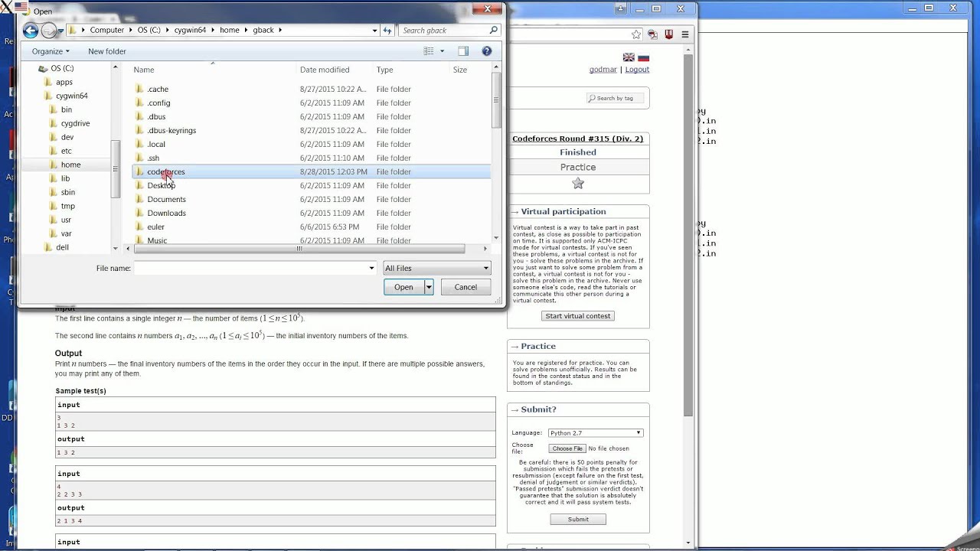Open the Organize menu
Screen dimensions: 980x551
51,51
